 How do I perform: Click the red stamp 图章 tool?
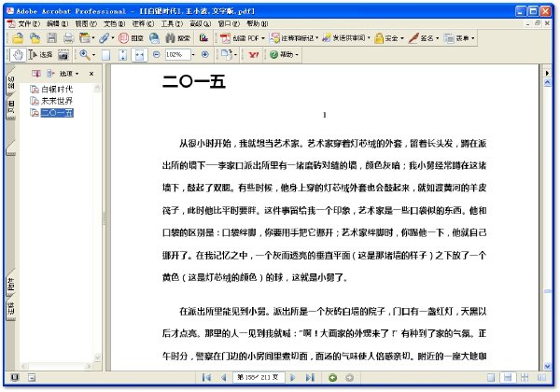point(131,38)
